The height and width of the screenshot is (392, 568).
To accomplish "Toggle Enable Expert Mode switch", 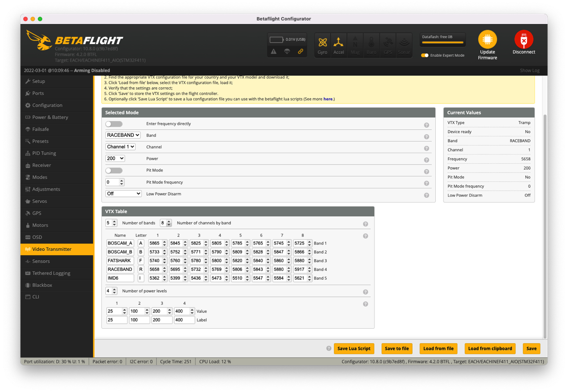I will pyautogui.click(x=424, y=55).
